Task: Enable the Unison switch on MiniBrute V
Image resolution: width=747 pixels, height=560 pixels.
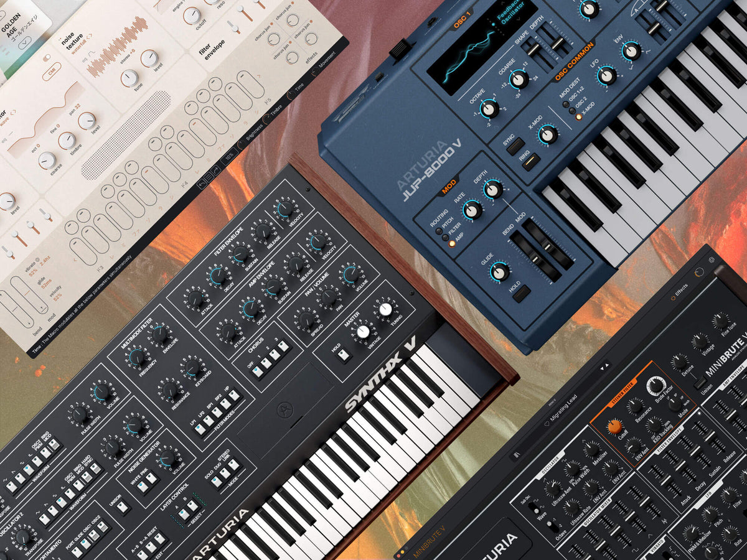Action: point(699,383)
